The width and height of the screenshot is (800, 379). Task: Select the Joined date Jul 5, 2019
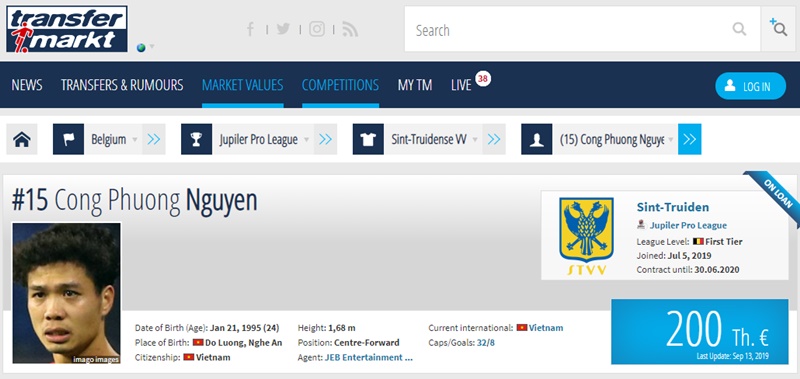click(689, 256)
